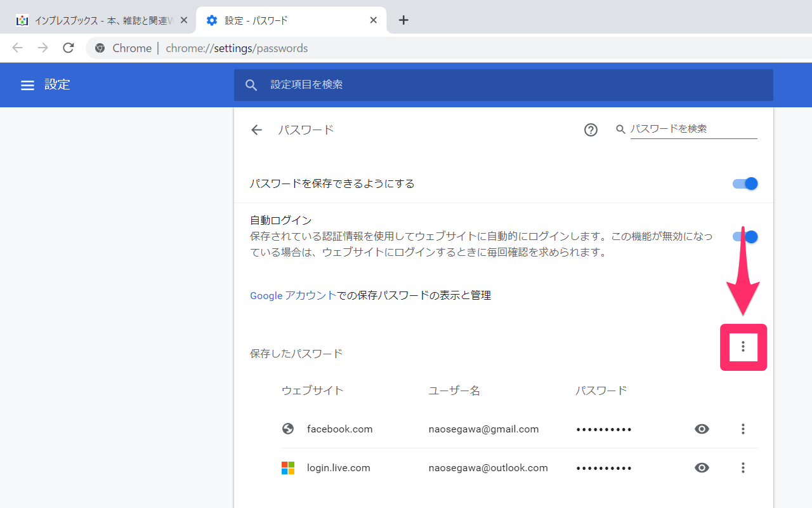Click the 保存したパスワード heading
Screen dimensions: 812x508
[296, 354]
